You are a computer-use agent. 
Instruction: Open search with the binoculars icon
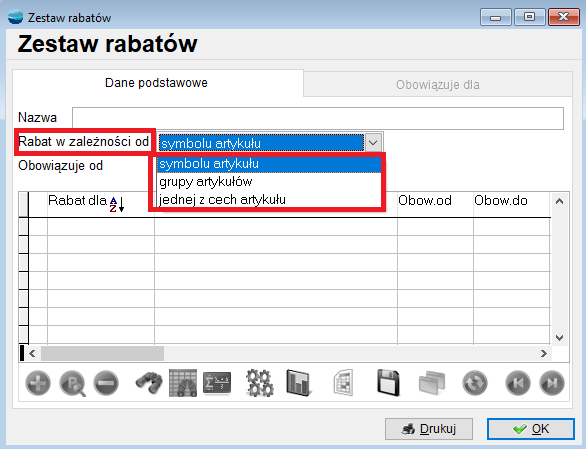pyautogui.click(x=149, y=383)
